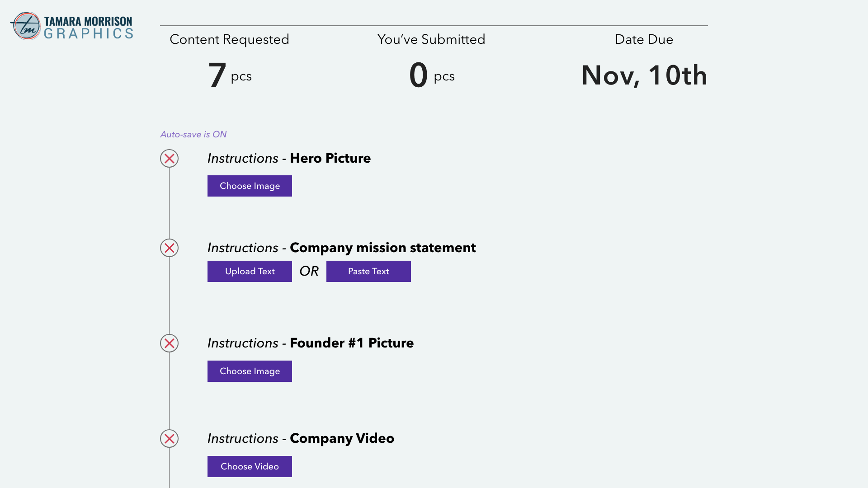Click the Tamara Morrison Graphics logo
This screenshot has height=488, width=868.
click(72, 26)
